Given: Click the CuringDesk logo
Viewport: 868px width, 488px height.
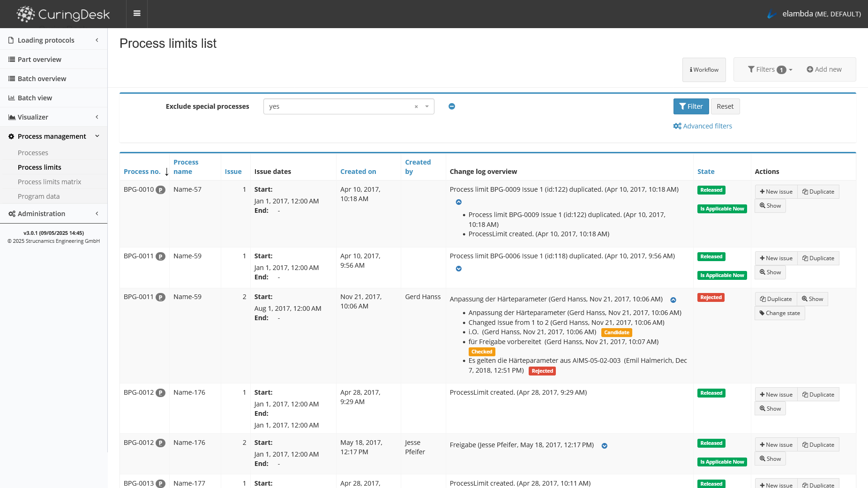Looking at the screenshot, I should click(63, 14).
